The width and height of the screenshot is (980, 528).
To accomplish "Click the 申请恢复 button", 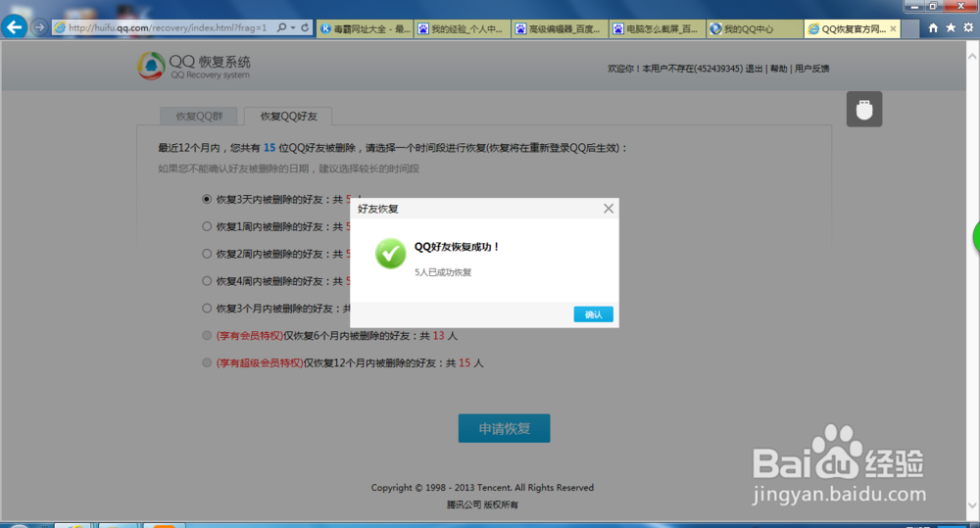I will 505,429.
